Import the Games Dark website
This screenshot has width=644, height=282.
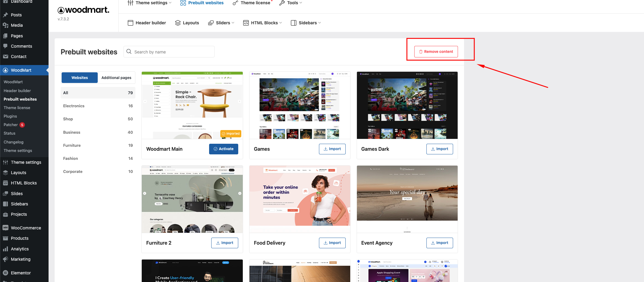pos(439,149)
